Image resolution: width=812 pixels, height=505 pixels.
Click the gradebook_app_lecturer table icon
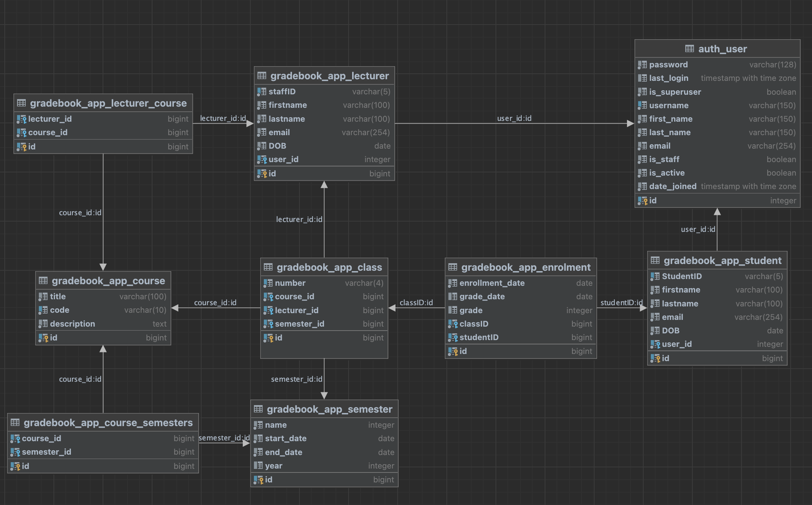[x=262, y=76]
